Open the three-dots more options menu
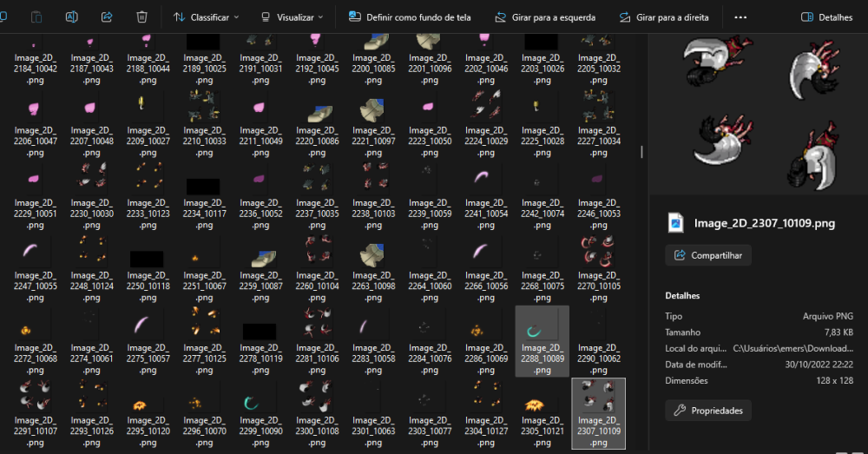 click(740, 16)
